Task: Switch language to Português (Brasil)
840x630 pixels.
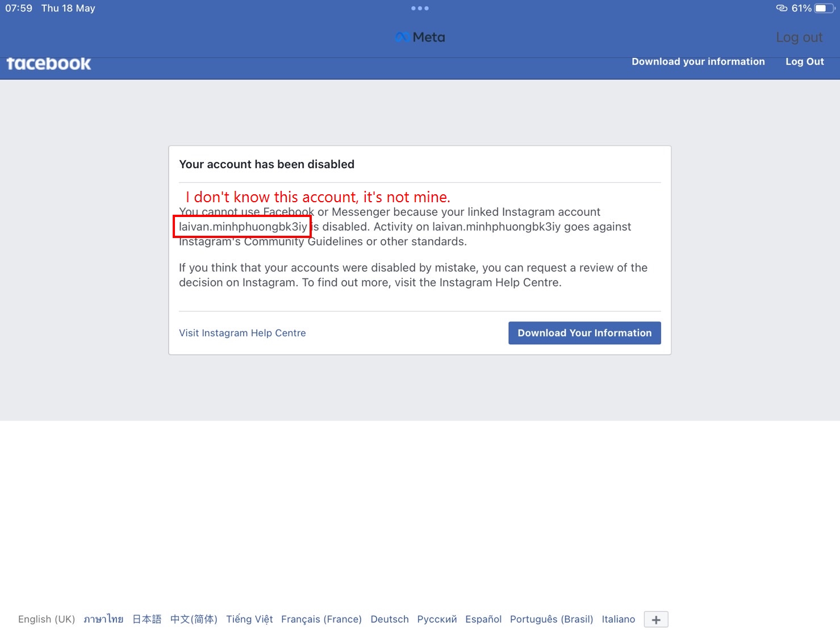Action: point(551,619)
